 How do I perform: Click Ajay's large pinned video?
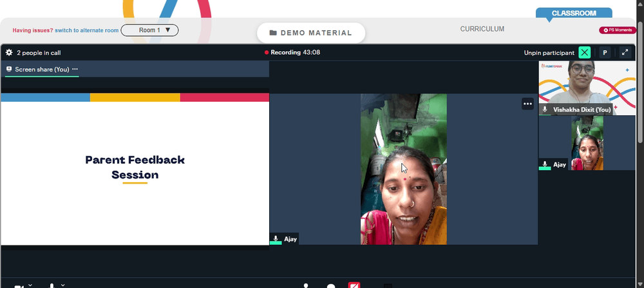[x=403, y=169]
